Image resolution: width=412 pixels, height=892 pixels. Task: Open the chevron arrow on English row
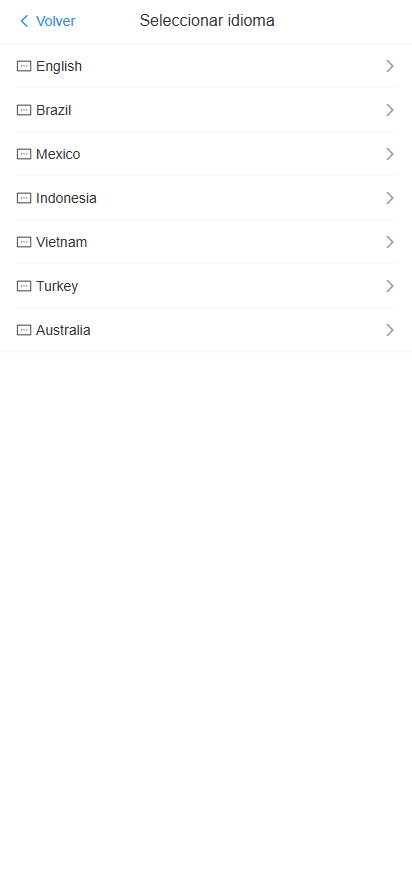tap(390, 67)
